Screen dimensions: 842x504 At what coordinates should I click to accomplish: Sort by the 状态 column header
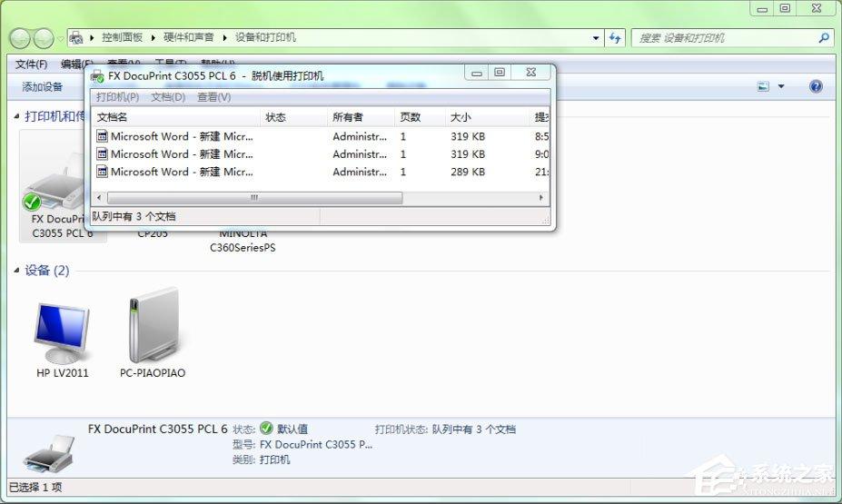coord(293,117)
